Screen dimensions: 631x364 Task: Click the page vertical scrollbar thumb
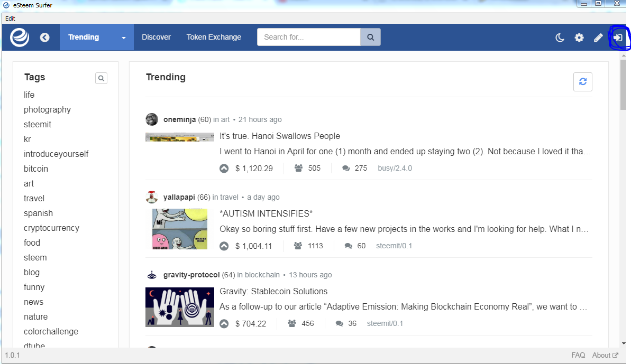point(624,85)
